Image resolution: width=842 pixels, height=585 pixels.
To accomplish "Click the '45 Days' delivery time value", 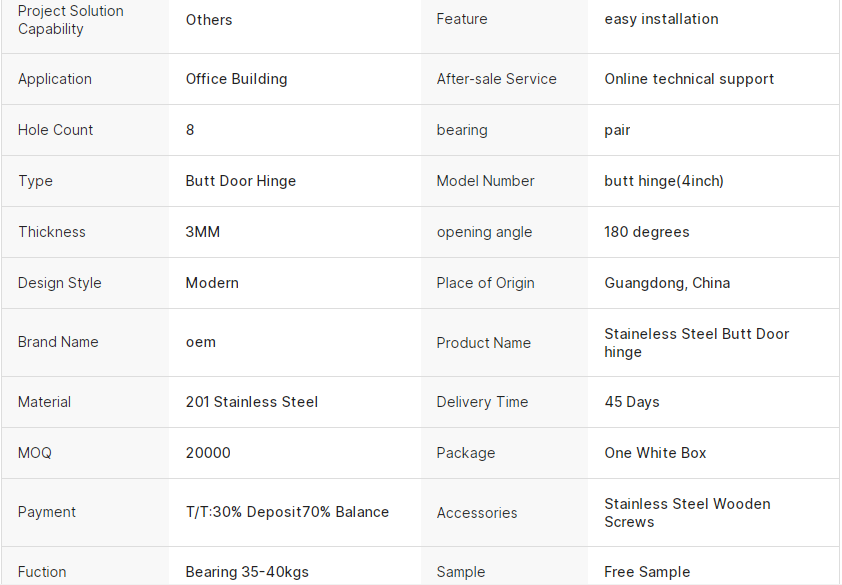I will (632, 402).
